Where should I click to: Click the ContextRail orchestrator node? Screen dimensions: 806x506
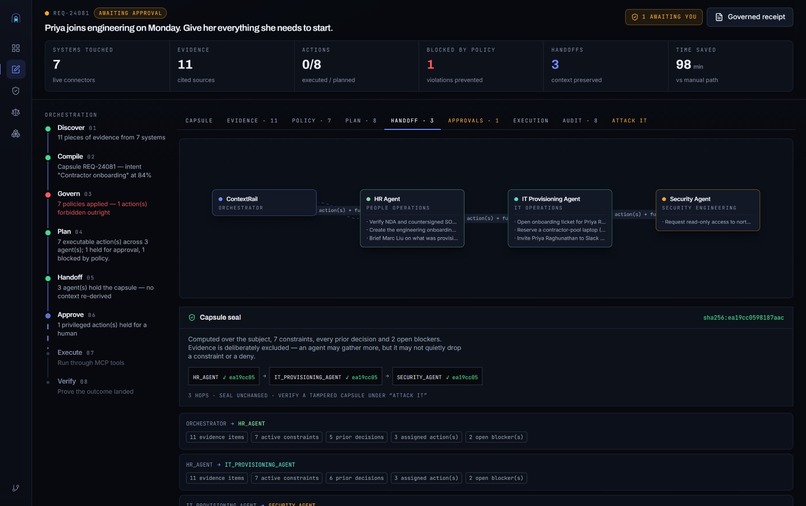click(x=264, y=203)
